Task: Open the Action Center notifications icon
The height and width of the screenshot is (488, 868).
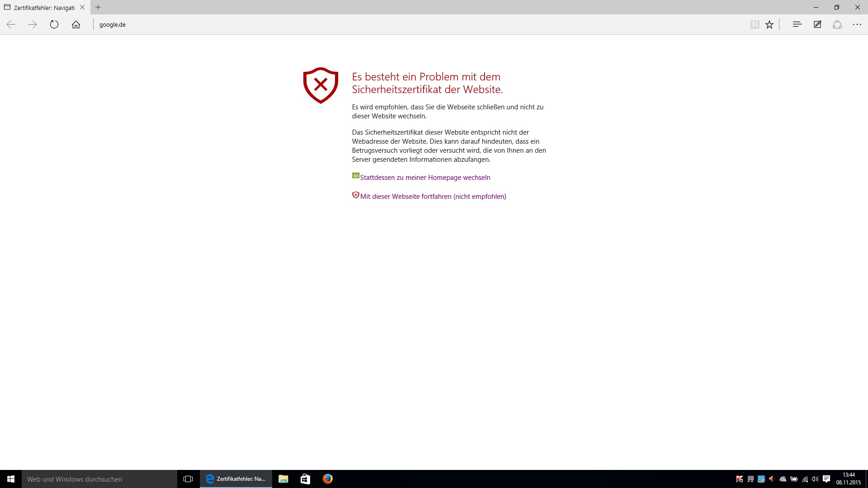Action: (x=826, y=479)
